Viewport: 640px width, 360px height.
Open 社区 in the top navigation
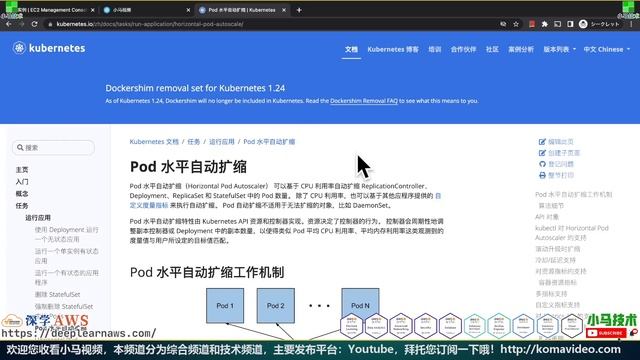[492, 49]
